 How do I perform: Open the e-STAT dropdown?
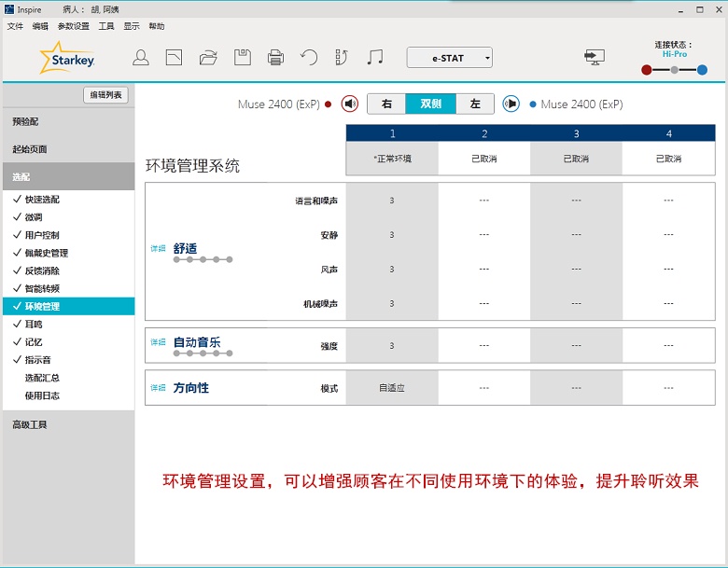pos(449,58)
